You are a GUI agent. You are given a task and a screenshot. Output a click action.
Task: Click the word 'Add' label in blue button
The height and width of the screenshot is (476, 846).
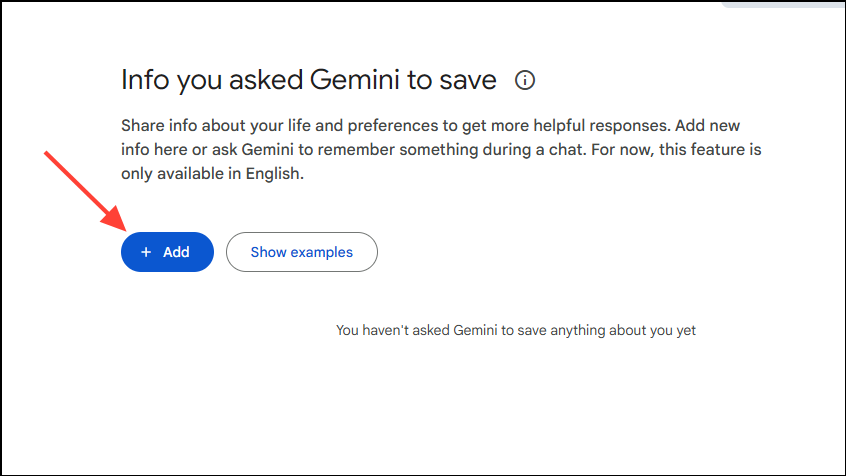(x=176, y=253)
